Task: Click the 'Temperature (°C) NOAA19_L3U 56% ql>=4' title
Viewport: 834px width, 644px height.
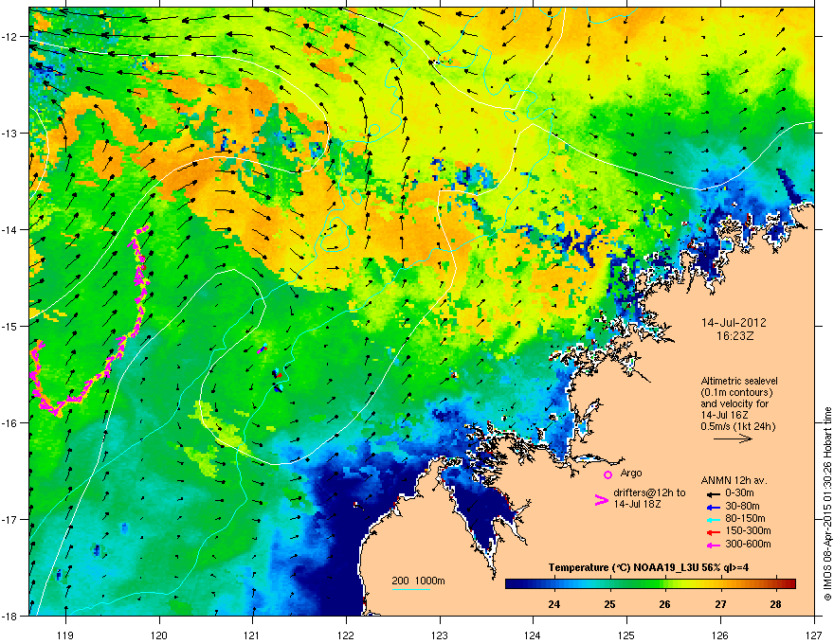Action: (x=648, y=567)
